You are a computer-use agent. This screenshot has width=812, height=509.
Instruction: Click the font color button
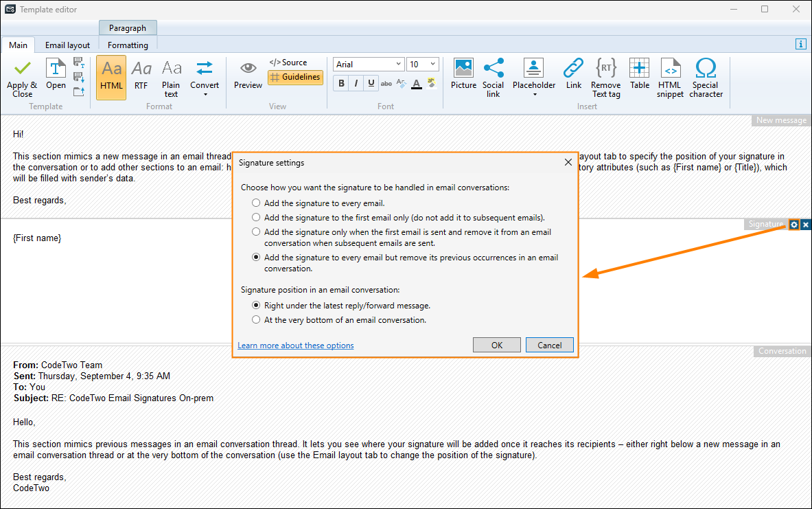416,84
